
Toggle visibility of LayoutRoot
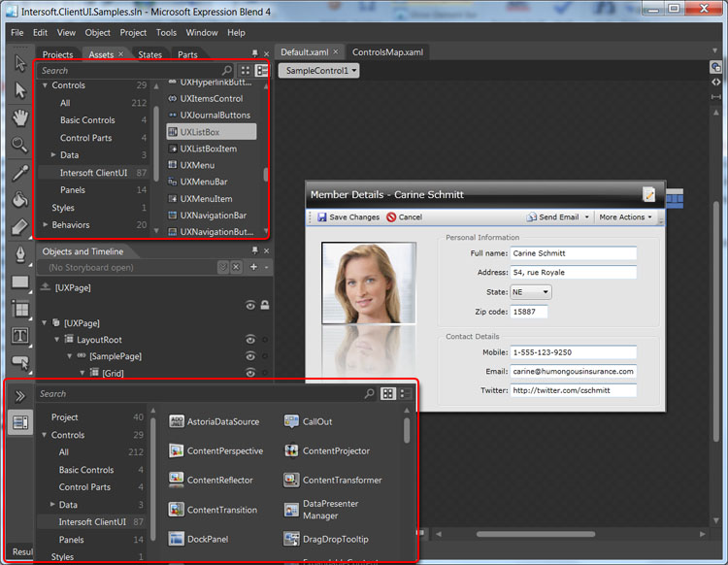pos(250,340)
